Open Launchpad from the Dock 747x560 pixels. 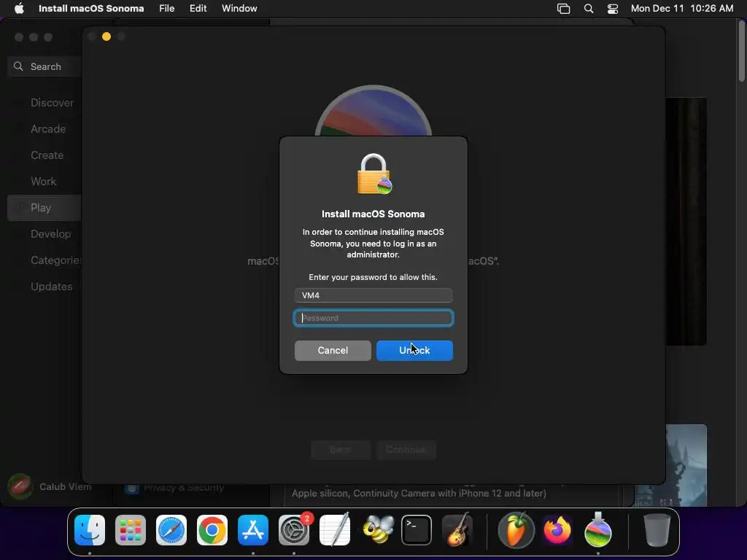(131, 530)
